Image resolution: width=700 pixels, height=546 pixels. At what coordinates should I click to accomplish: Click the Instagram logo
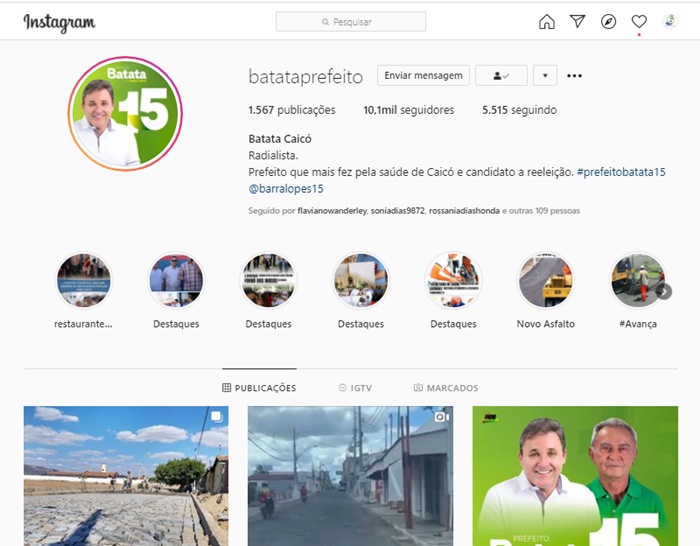pos(59,23)
